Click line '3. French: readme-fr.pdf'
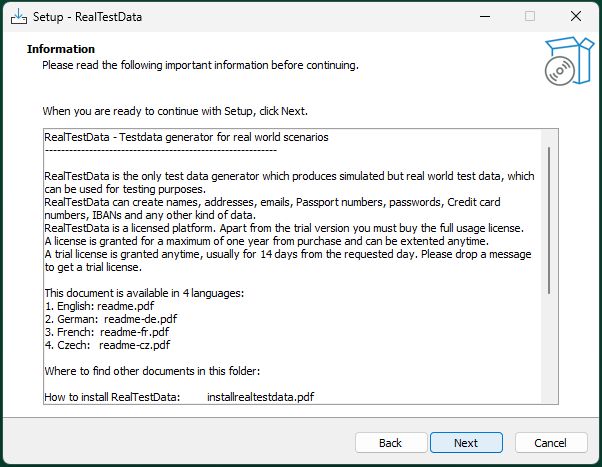 (107, 332)
